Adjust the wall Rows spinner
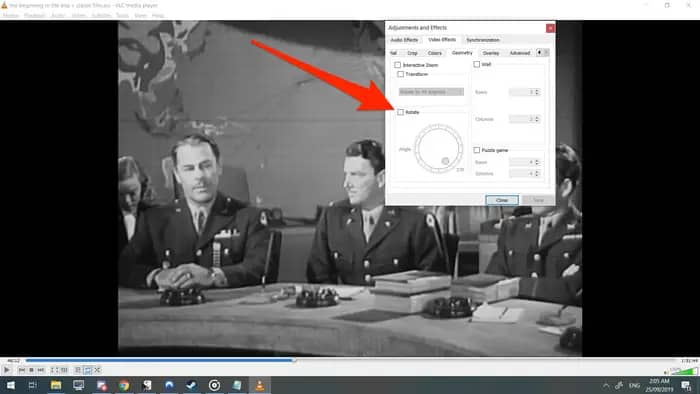 coord(525,92)
